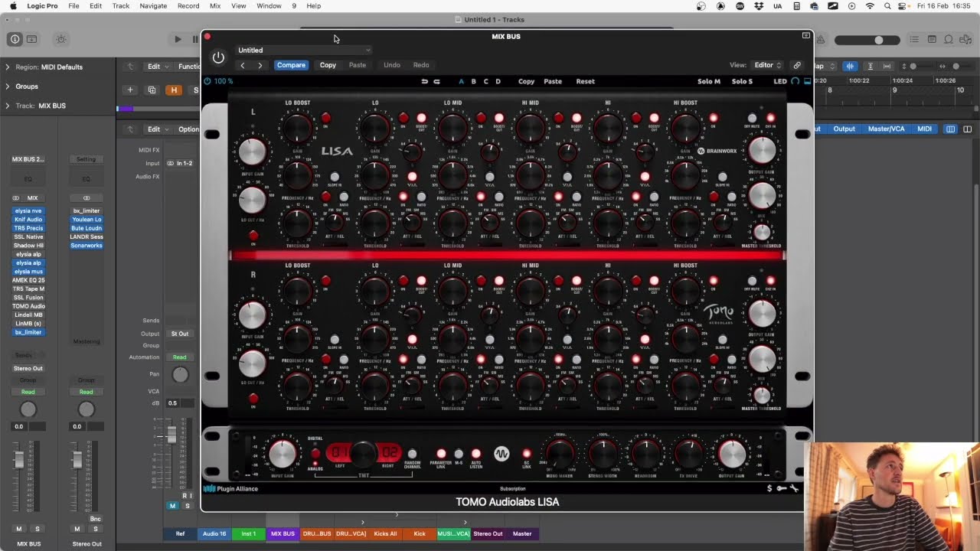The image size is (980, 551).
Task: Toggle the M-S button
Action: click(459, 454)
